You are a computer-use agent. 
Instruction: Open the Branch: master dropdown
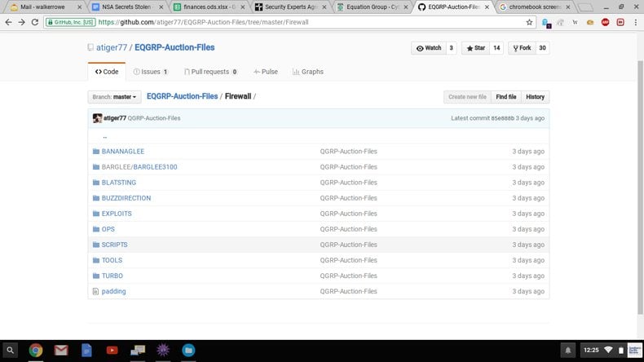tap(114, 97)
